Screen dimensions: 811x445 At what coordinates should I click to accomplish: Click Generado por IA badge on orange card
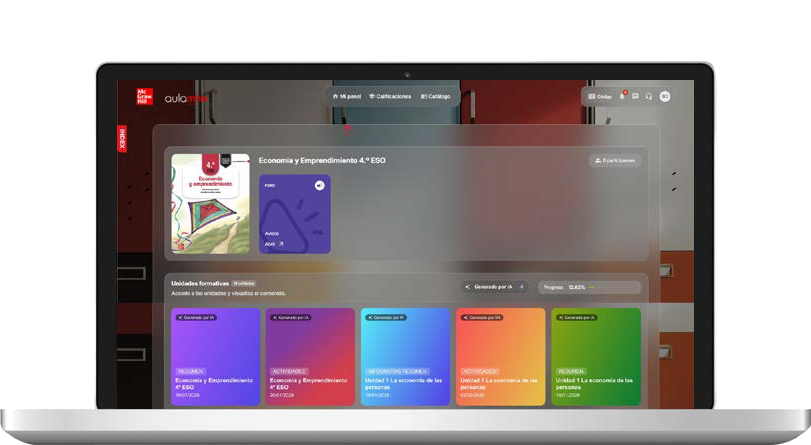[482, 317]
